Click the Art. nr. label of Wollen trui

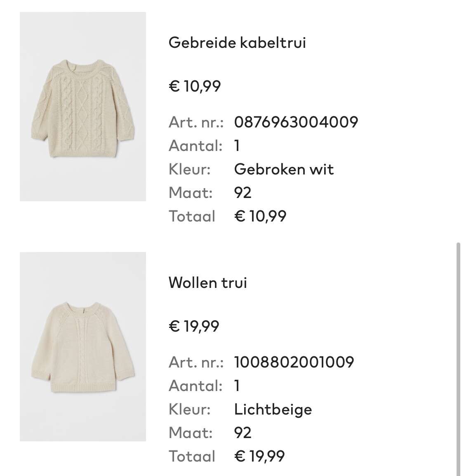[x=196, y=362]
